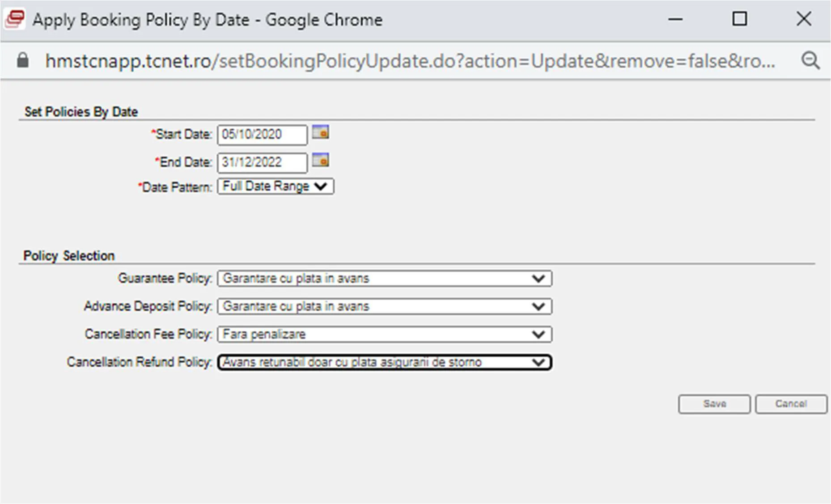
Task: Click the Policy Selection heading
Action: click(69, 256)
